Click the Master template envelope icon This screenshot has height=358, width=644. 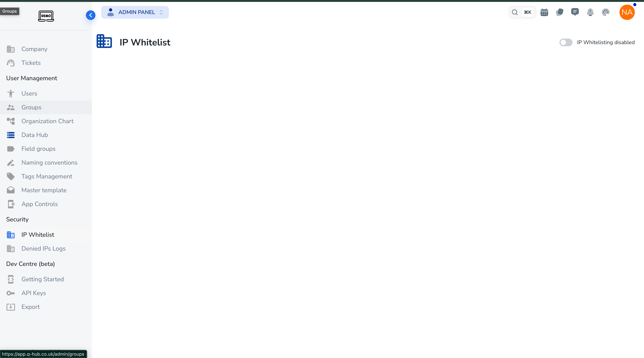point(11,190)
